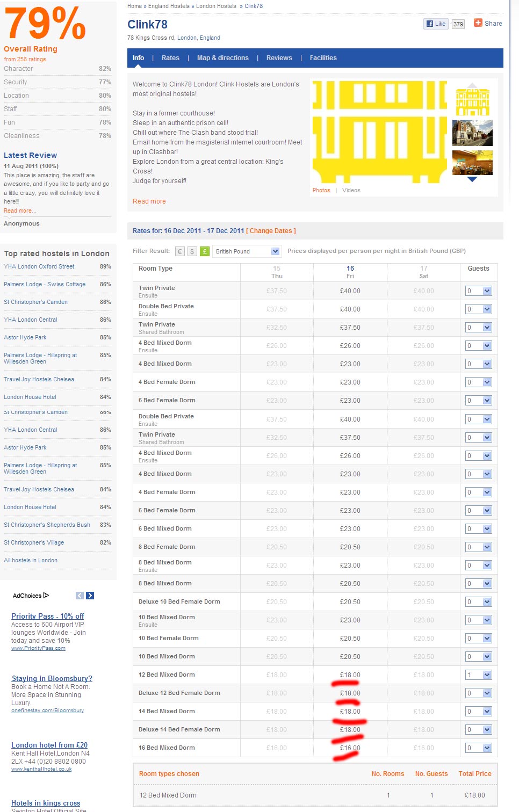The width and height of the screenshot is (519, 812).
Task: Open London Hostels breadcrumb link
Action: [216, 6]
